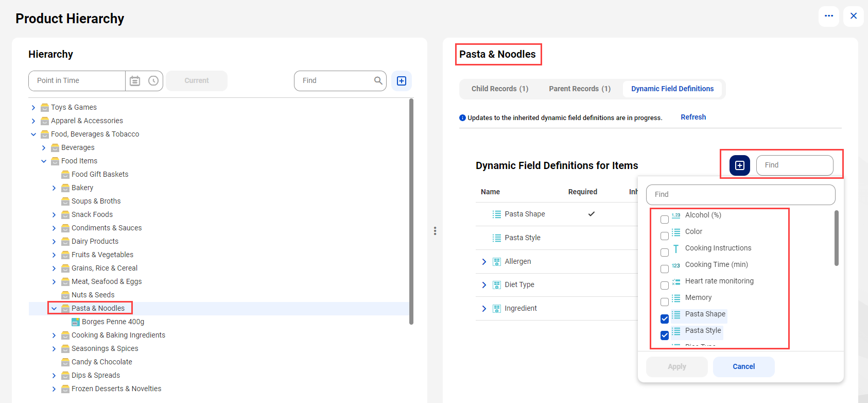Click the Find field inside the dropdown
This screenshot has width=868, height=403.
click(x=740, y=195)
